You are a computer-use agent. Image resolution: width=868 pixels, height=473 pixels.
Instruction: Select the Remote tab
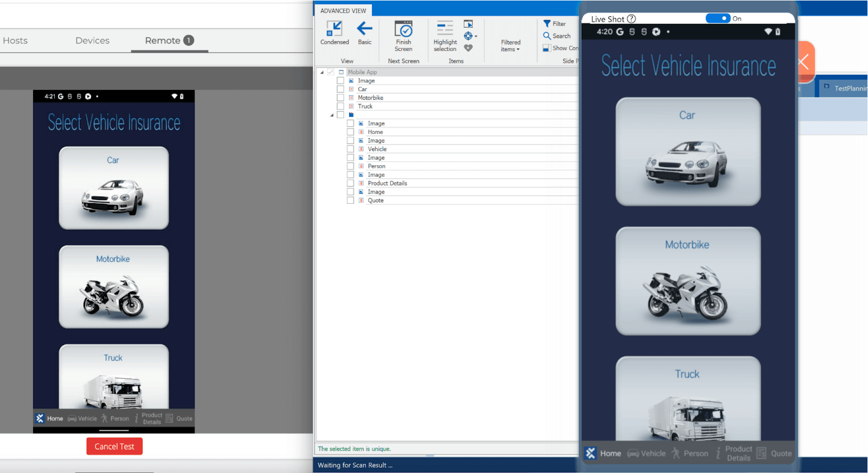point(169,41)
